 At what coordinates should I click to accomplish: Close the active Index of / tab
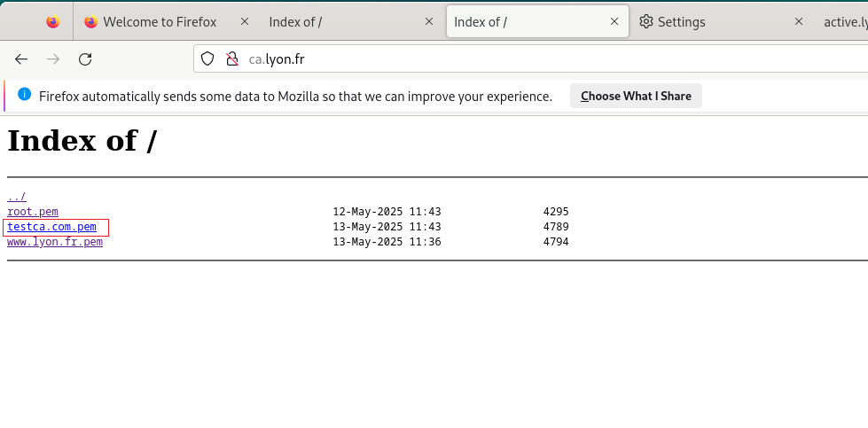(614, 21)
